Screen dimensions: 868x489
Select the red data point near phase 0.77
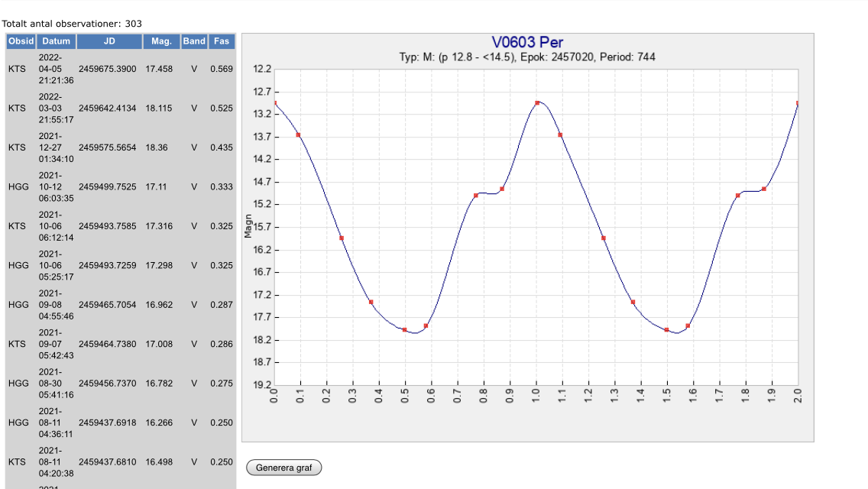click(x=476, y=196)
